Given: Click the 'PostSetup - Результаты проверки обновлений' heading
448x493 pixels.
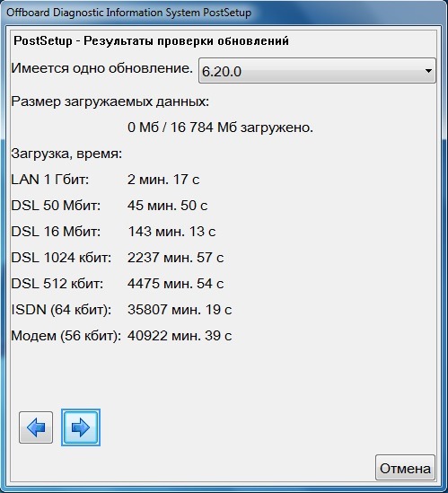Looking at the screenshot, I should pyautogui.click(x=151, y=41).
